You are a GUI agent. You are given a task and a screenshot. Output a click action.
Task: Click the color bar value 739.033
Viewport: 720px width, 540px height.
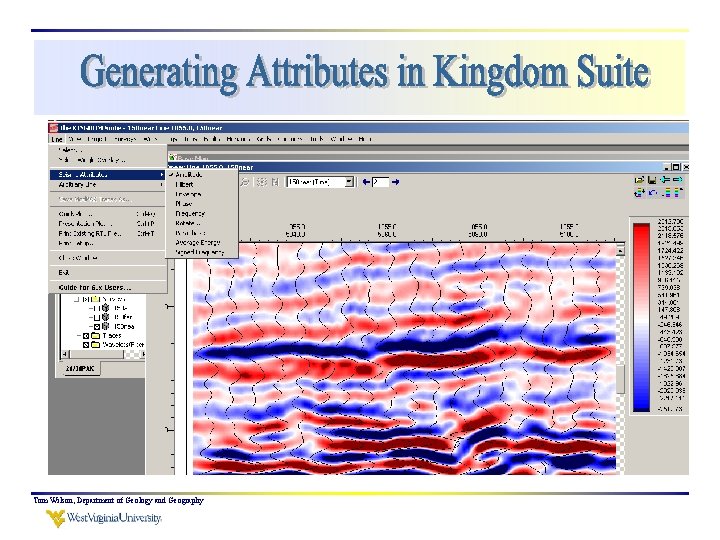pos(670,287)
